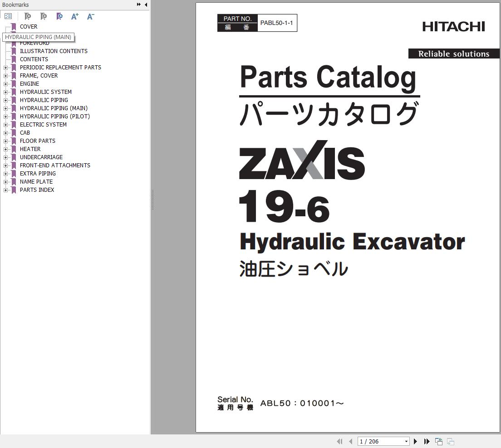
Task: Click the expand current bookmark icon
Action: [59, 16]
